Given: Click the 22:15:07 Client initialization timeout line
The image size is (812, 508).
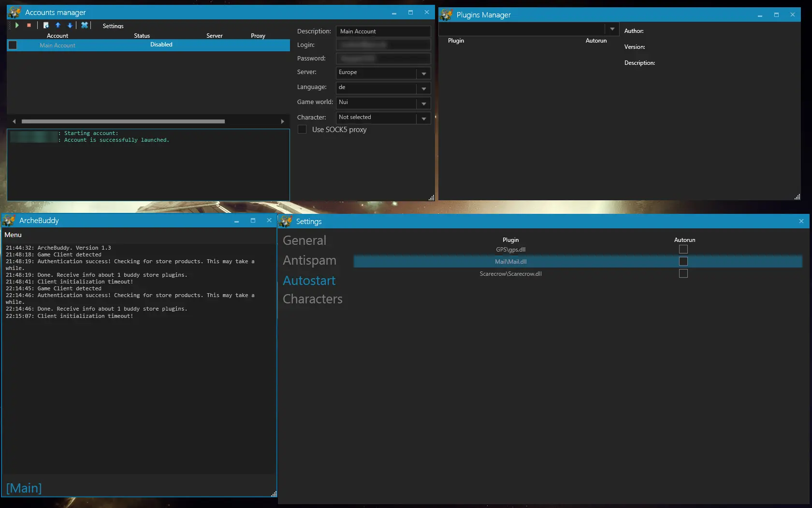Looking at the screenshot, I should coord(70,316).
